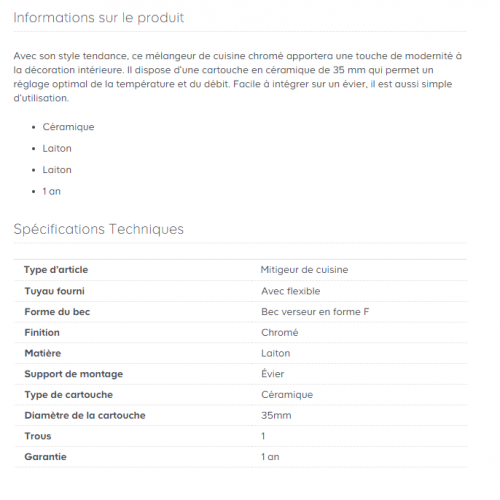Click the 'Tuyau fourni' row label
The width and height of the screenshot is (500, 500).
(55, 291)
